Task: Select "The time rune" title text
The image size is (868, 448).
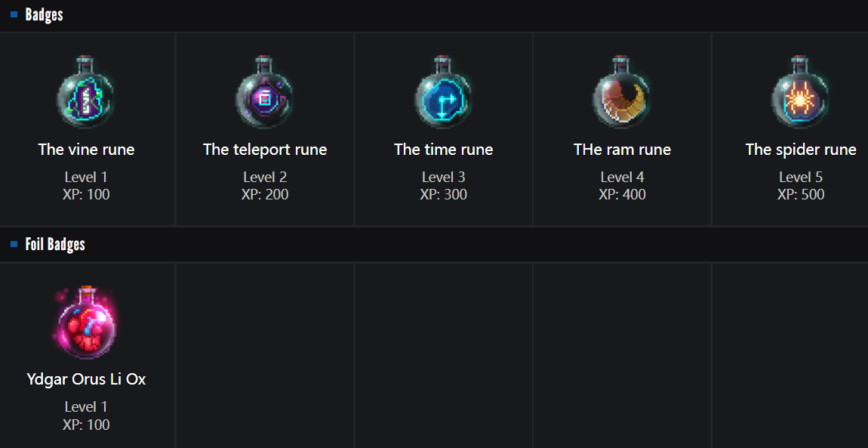Action: click(x=443, y=150)
